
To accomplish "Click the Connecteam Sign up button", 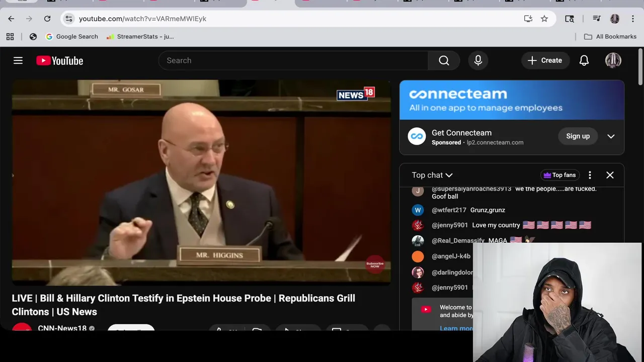I will [578, 136].
